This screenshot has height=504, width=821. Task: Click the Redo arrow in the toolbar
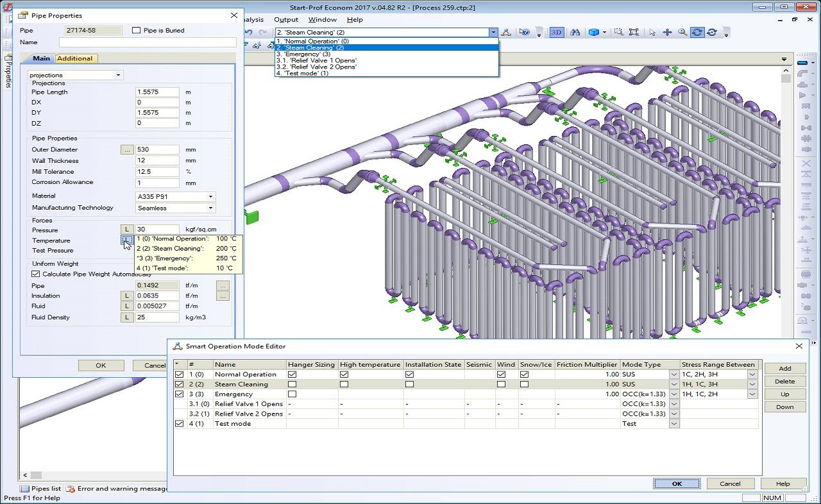[x=262, y=32]
